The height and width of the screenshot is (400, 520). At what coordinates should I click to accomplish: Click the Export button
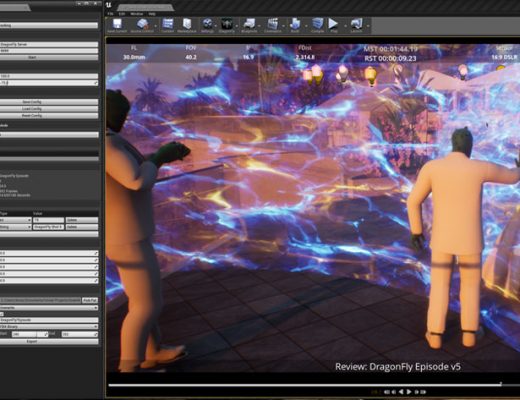[49, 341]
